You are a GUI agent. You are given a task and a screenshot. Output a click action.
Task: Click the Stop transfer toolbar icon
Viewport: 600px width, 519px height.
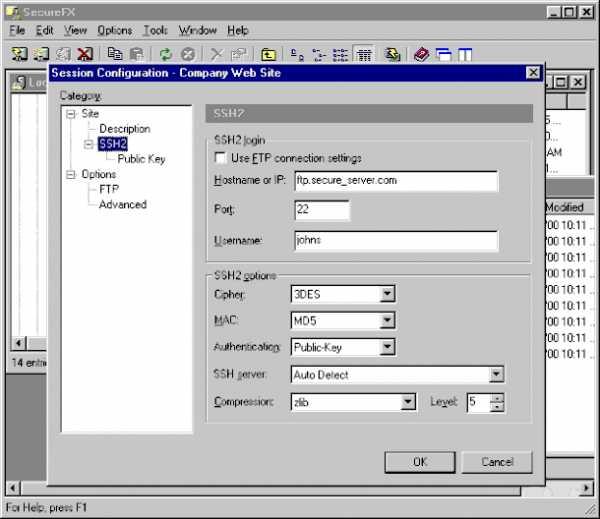pos(188,54)
